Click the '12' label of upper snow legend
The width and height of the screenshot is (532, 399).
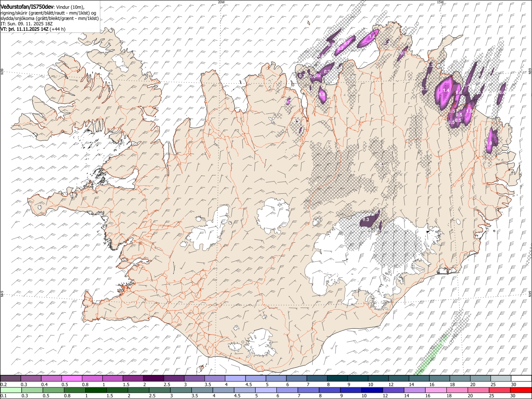(391, 385)
